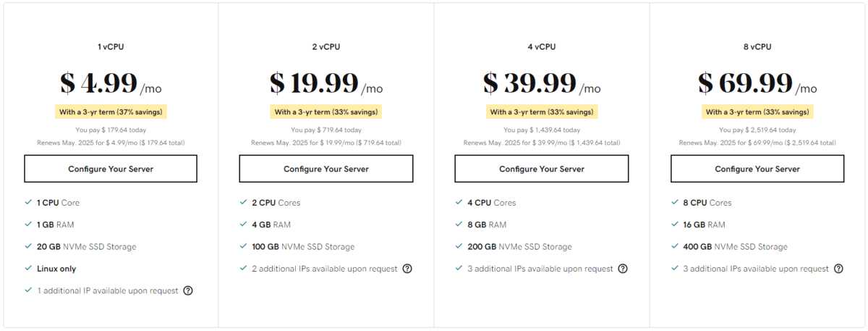Click renewal text on 8 vCPU plan
Viewport: 868px width, 331px height.
coord(757,143)
